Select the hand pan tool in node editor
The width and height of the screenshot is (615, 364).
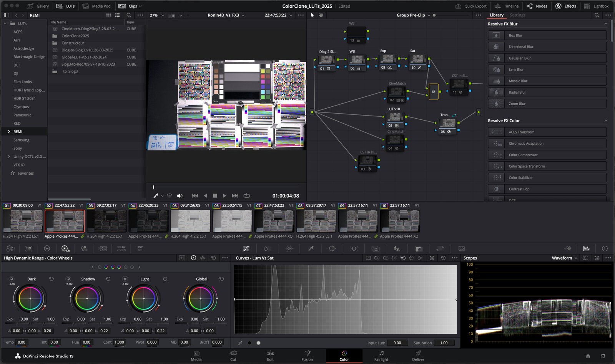[x=321, y=15]
